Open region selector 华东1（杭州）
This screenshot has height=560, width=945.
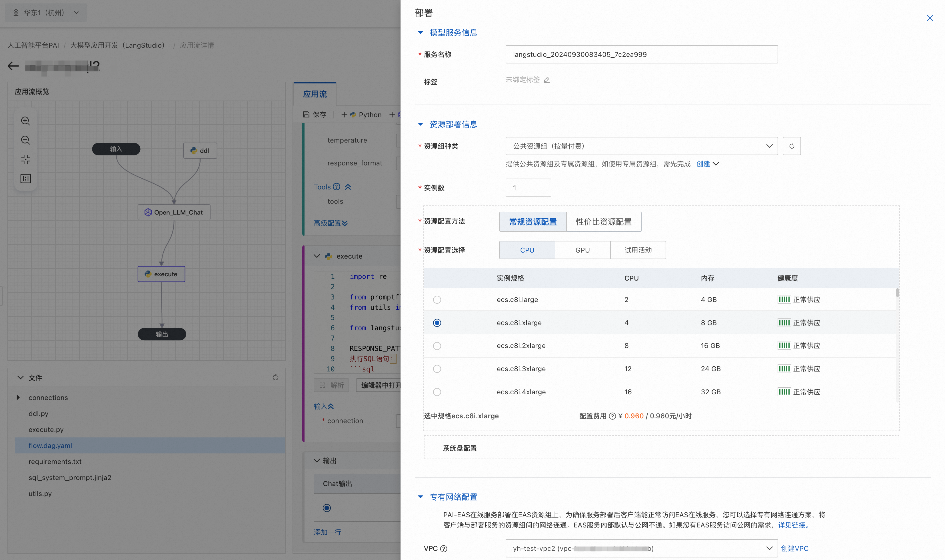46,13
